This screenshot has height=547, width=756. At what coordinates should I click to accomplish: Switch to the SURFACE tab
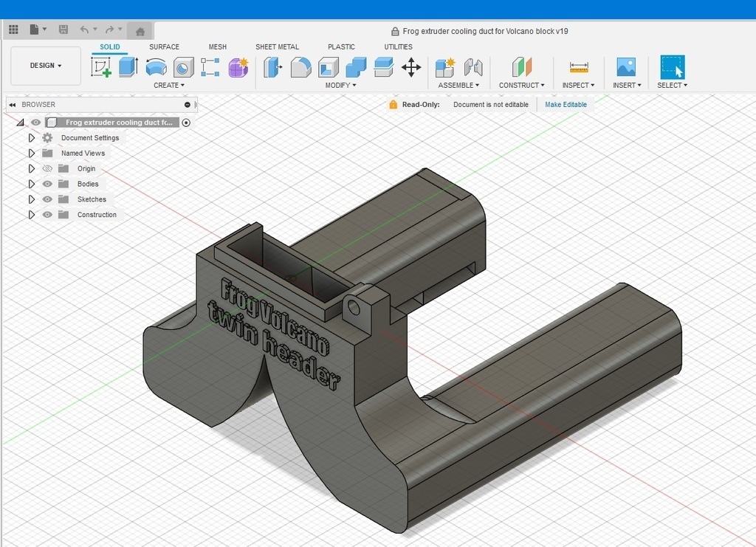(x=164, y=47)
